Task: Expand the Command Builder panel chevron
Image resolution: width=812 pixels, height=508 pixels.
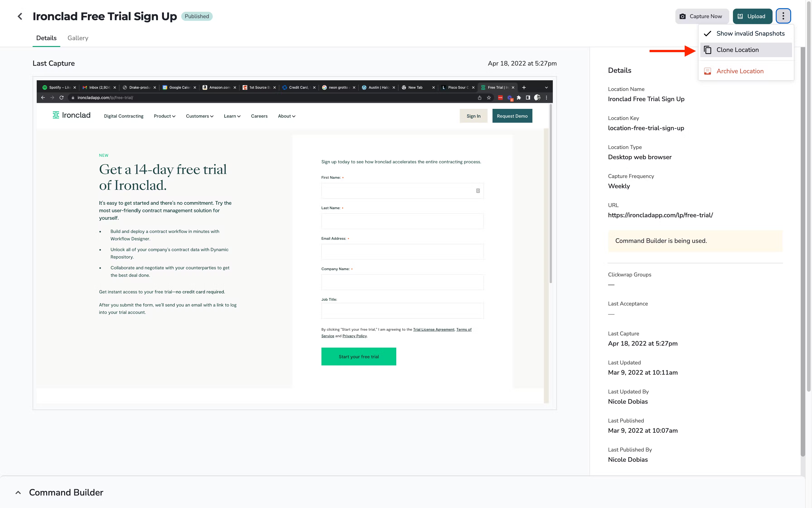Action: pyautogui.click(x=18, y=493)
